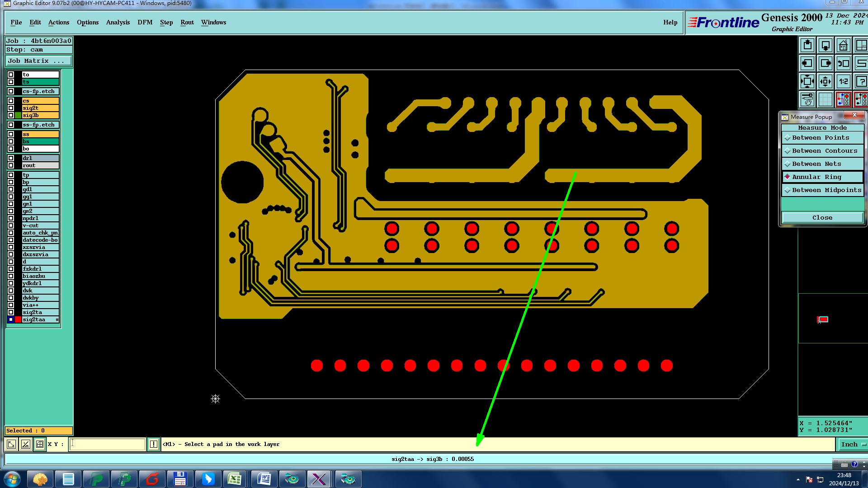Click Close in the Measure Popup
868x488 pixels.
point(822,218)
